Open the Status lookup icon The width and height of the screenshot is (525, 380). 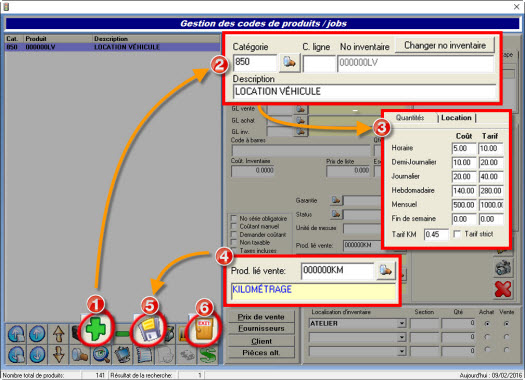[336, 214]
